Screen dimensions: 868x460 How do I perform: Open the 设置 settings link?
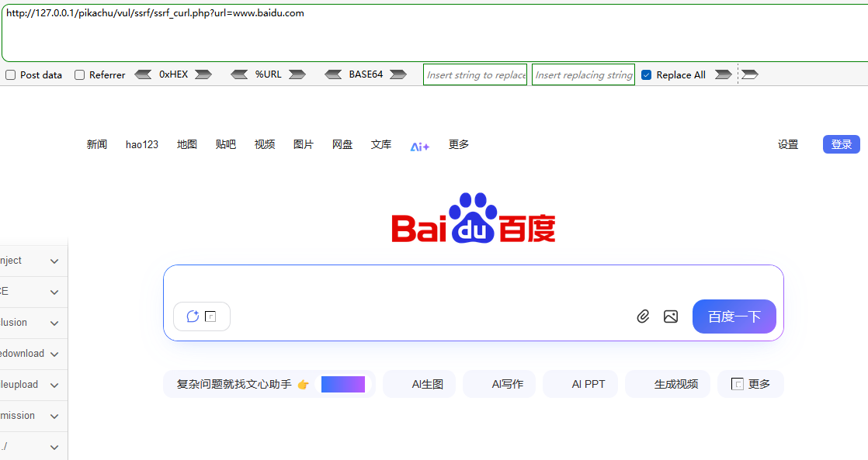(788, 144)
